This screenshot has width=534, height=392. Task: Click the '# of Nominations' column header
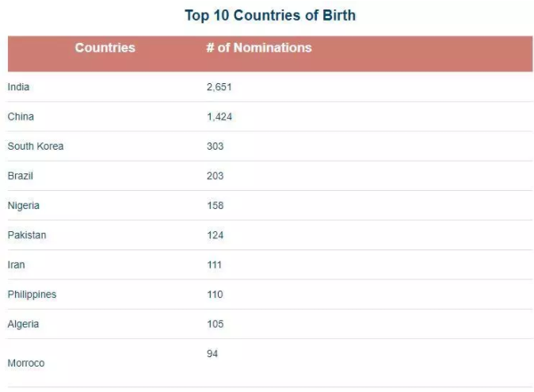258,48
